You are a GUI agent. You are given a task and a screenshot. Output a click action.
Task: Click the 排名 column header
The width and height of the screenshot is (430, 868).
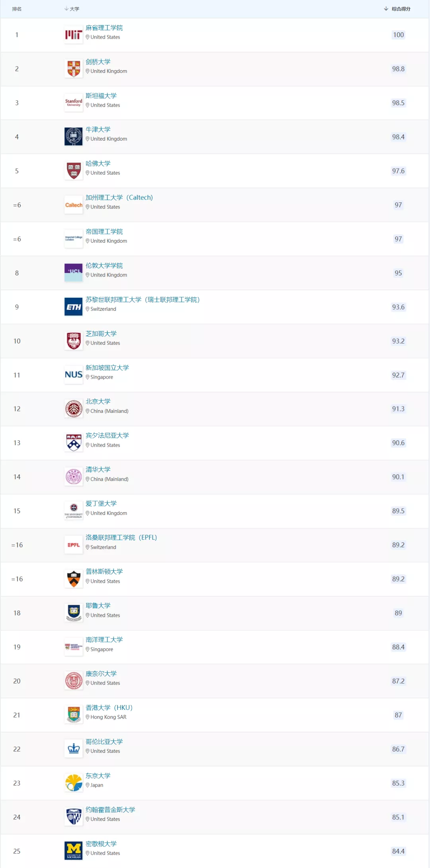17,9
